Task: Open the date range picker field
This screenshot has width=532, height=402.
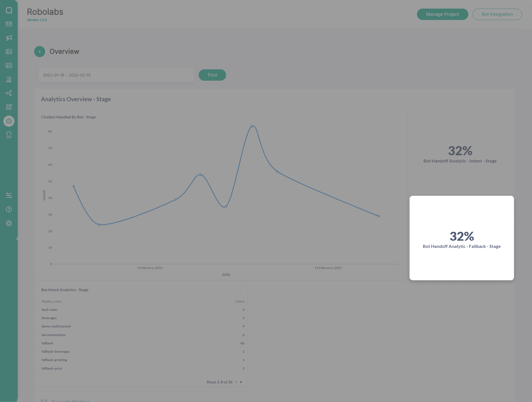Action: 116,75
